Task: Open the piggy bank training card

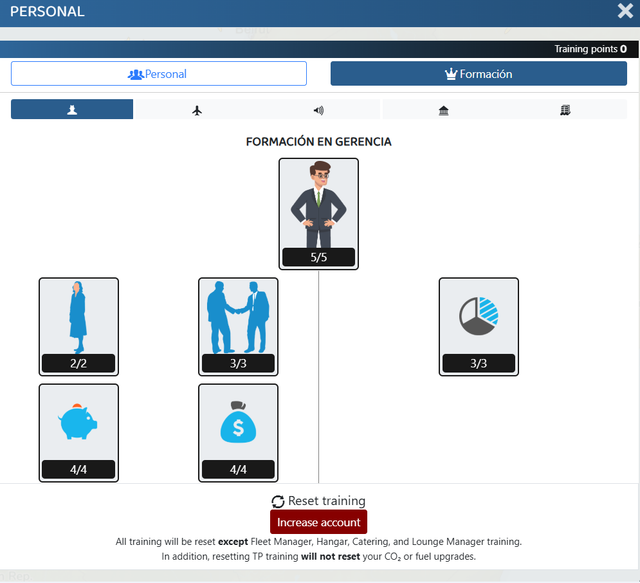Action: click(79, 433)
